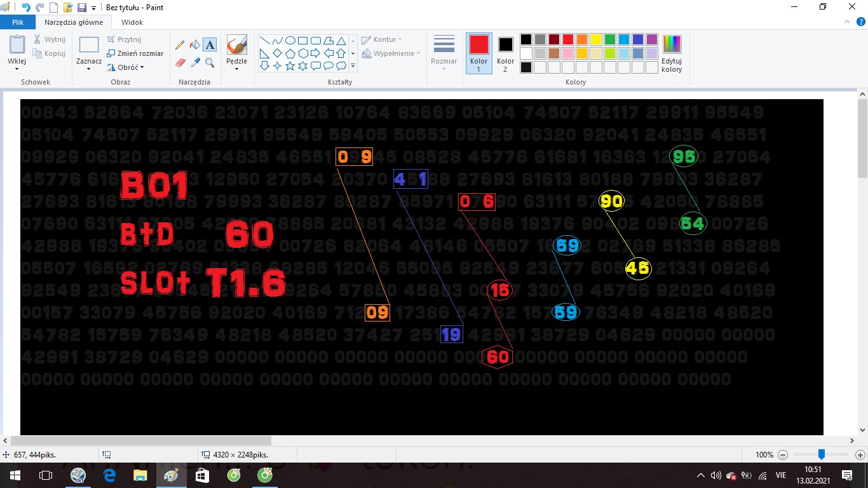Click the rectangular selection Zaznacz icon
This screenshot has height=488, width=868.
[89, 44]
